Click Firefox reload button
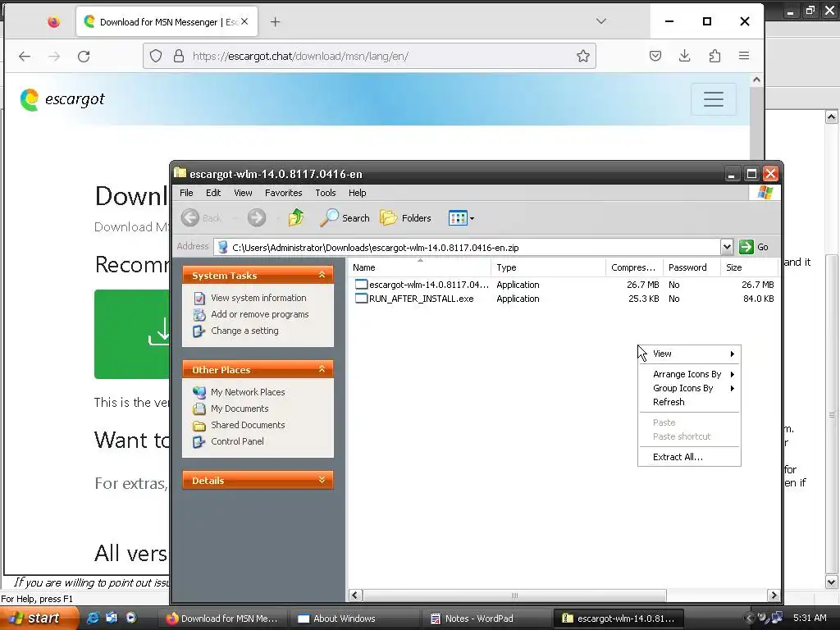 point(84,57)
